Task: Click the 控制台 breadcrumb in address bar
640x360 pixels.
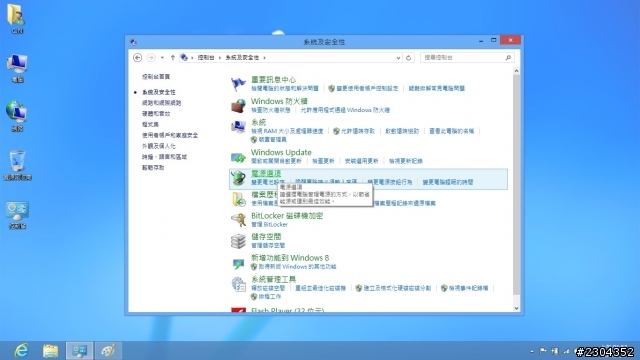Action: tap(206, 58)
